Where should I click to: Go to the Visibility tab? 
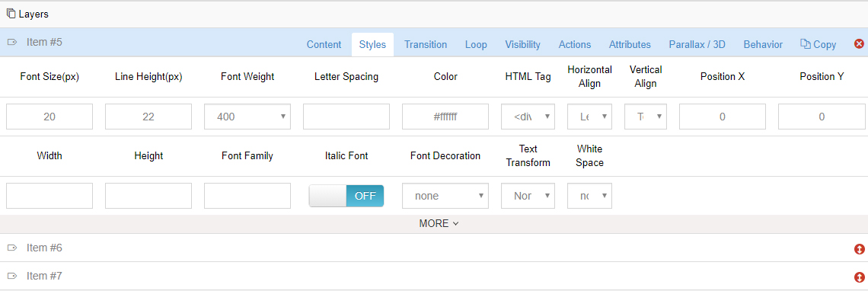(x=522, y=44)
